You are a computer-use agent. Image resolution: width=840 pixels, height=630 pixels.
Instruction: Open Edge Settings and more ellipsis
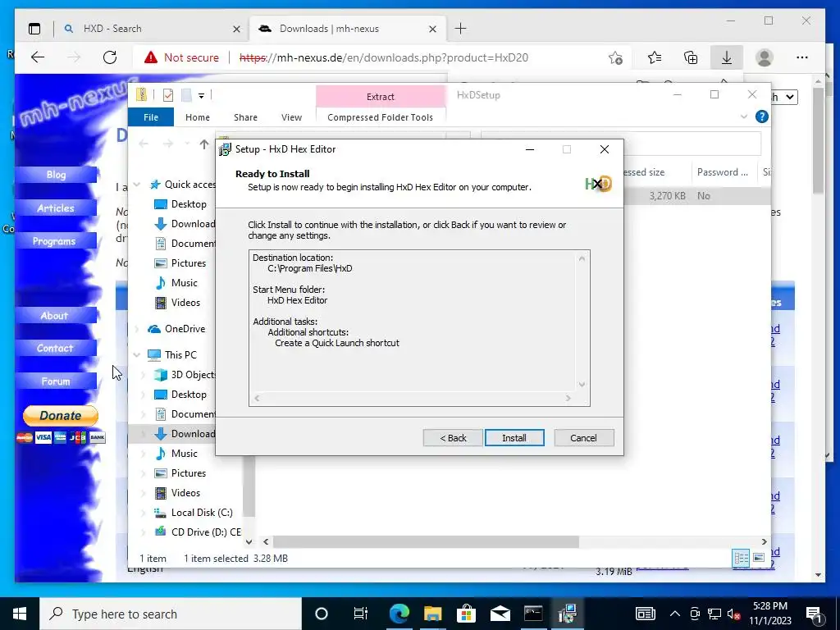pyautogui.click(x=802, y=57)
